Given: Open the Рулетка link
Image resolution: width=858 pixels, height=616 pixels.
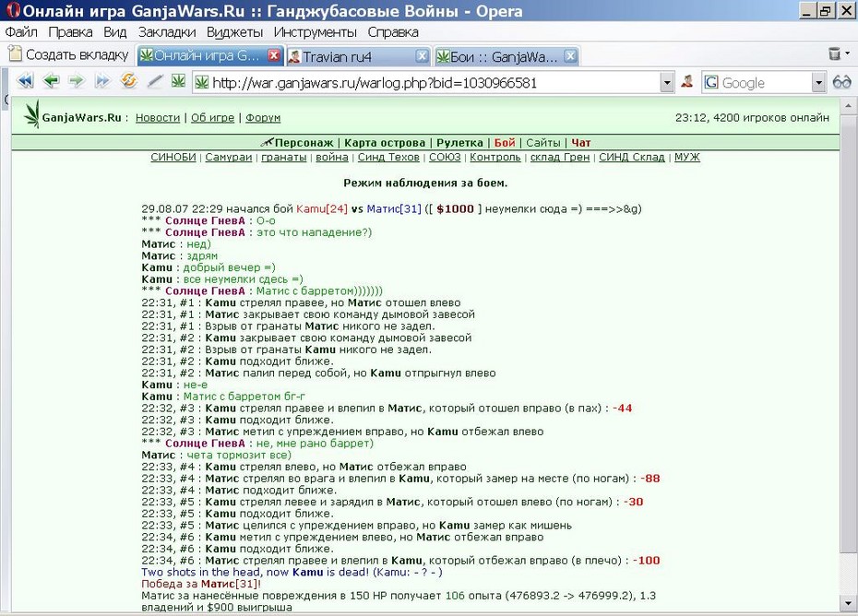Looking at the screenshot, I should (x=459, y=143).
